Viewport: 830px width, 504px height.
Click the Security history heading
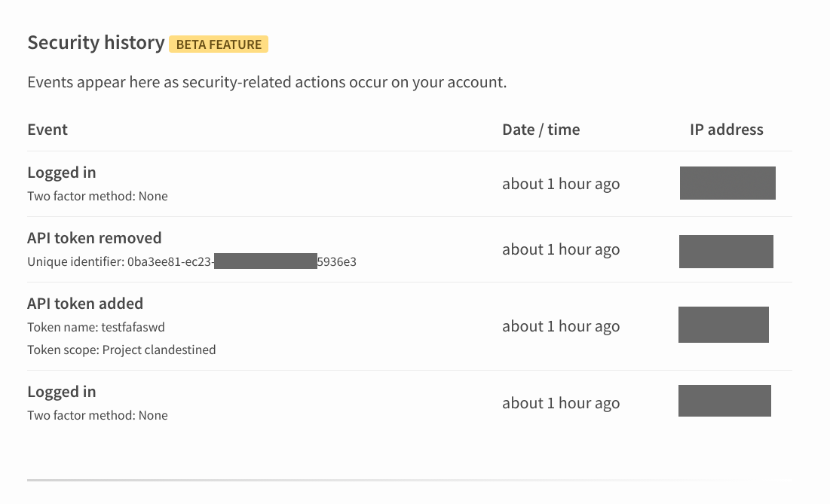tap(96, 43)
